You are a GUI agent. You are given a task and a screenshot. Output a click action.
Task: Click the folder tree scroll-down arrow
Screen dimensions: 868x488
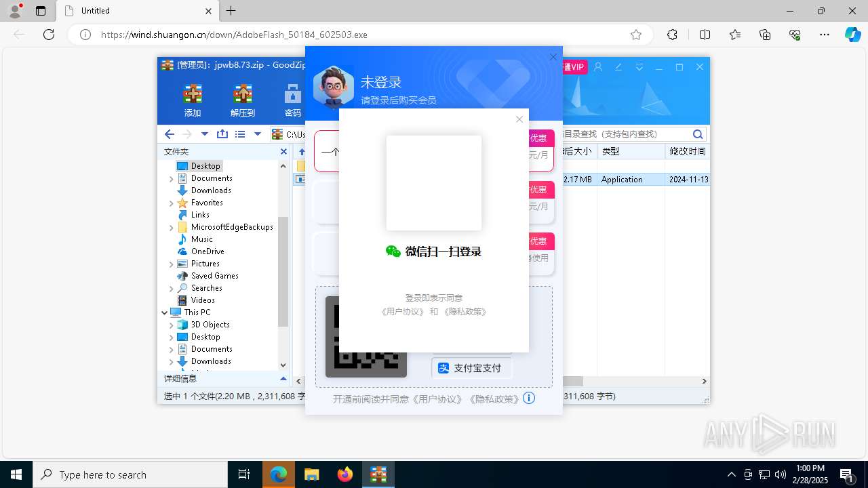tap(283, 365)
